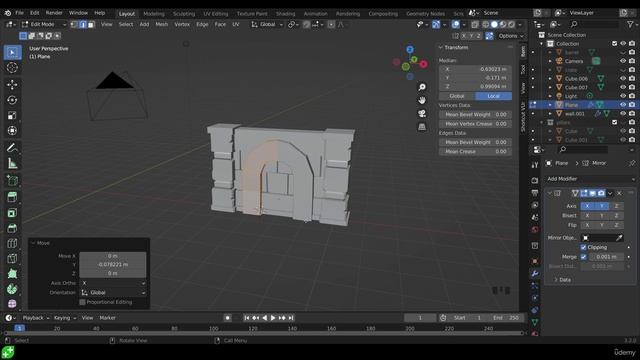640x360 pixels.
Task: Select the Scale tool
Action: click(x=12, y=116)
